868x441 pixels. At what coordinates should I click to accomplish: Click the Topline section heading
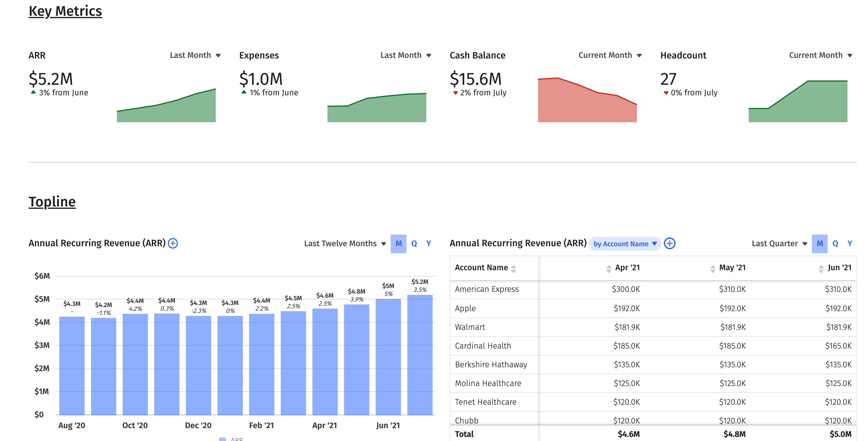pyautogui.click(x=52, y=201)
